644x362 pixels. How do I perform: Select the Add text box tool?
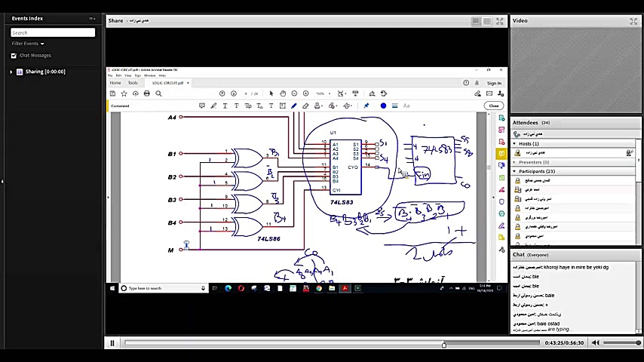click(x=283, y=106)
